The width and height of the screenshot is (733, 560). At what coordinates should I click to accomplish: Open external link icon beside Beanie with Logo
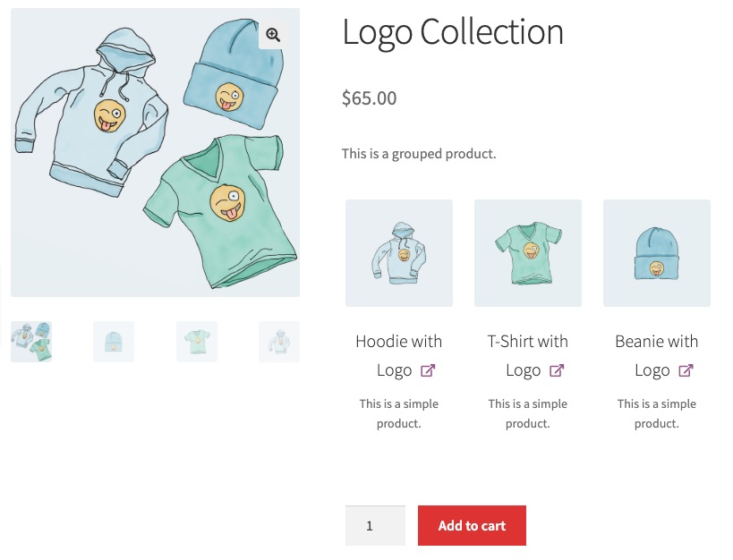[686, 370]
